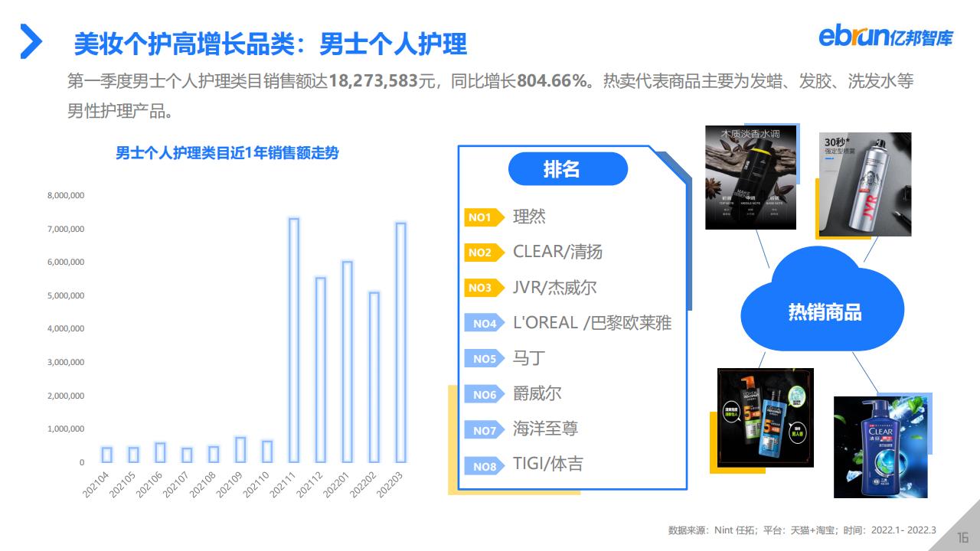Click the chart title 男士个人护理类目近1年销售额走势
This screenshot has height=551, width=980.
coord(227,153)
